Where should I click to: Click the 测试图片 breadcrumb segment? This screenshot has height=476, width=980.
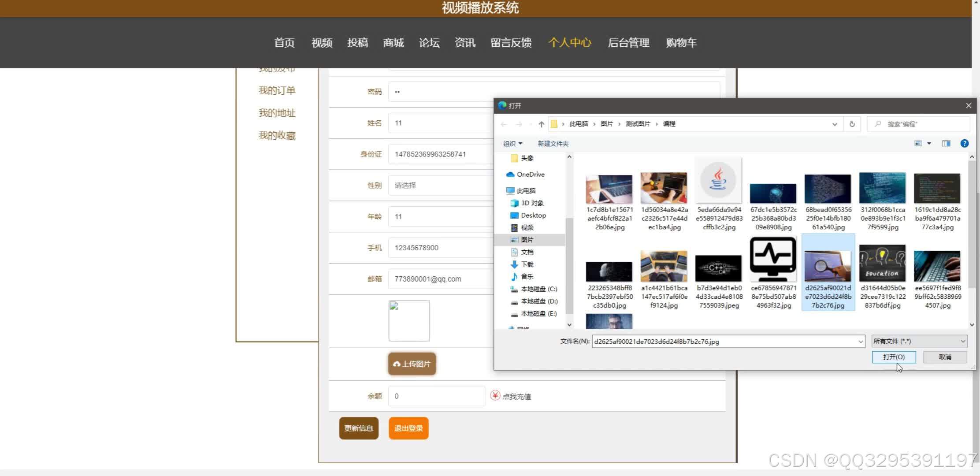[x=638, y=124]
